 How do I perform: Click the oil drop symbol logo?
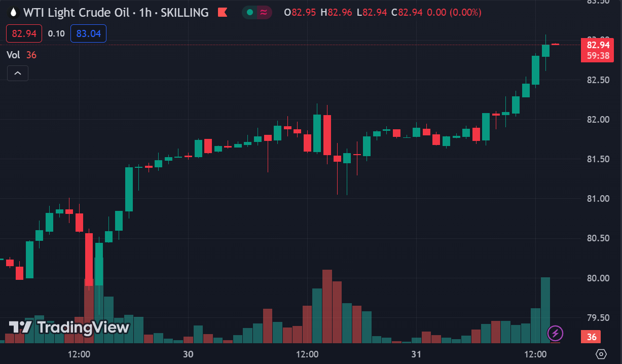pyautogui.click(x=14, y=13)
